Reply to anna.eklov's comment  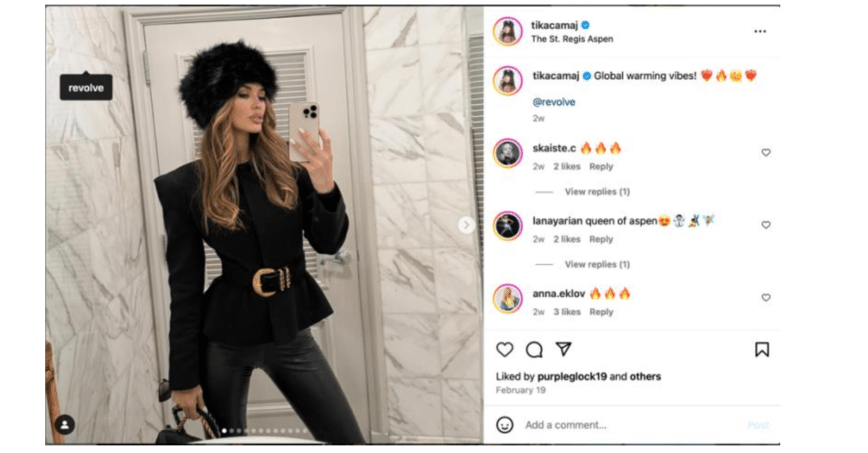(601, 312)
